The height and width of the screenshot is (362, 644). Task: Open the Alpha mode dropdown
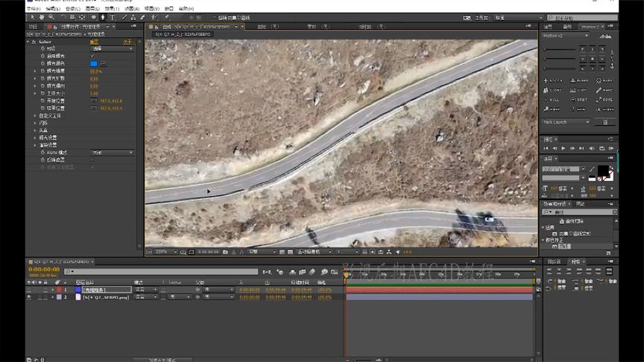click(112, 152)
